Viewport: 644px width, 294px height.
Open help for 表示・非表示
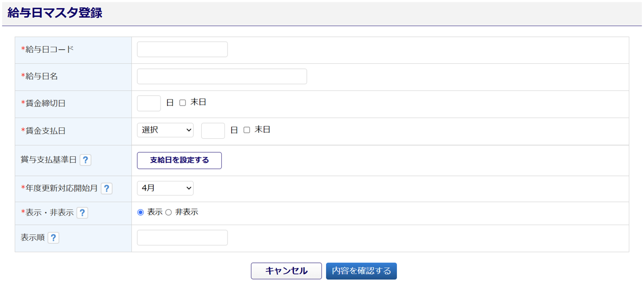[82, 213]
